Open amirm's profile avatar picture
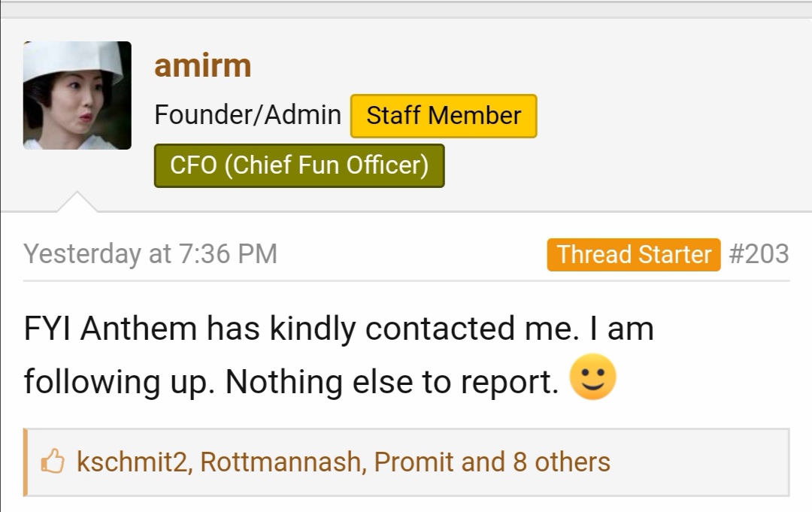The height and width of the screenshot is (512, 812). pyautogui.click(x=77, y=95)
